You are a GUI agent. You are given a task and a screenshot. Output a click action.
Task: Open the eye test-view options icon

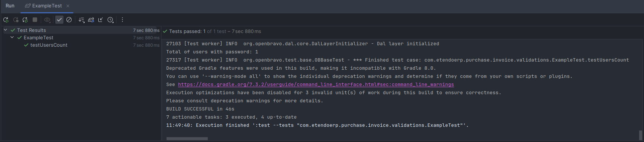[x=47, y=20]
